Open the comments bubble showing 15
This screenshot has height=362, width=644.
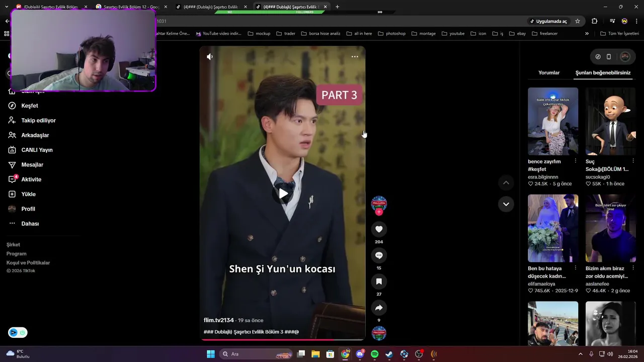(379, 255)
